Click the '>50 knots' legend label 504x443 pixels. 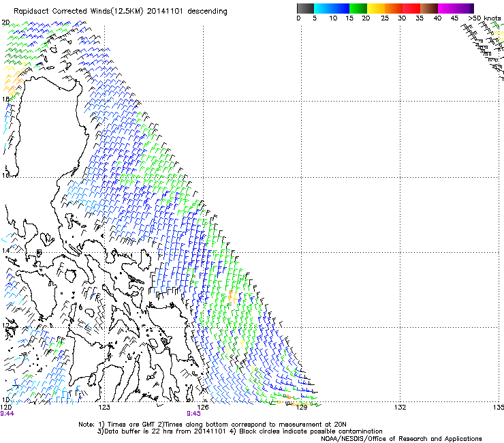pyautogui.click(x=484, y=18)
